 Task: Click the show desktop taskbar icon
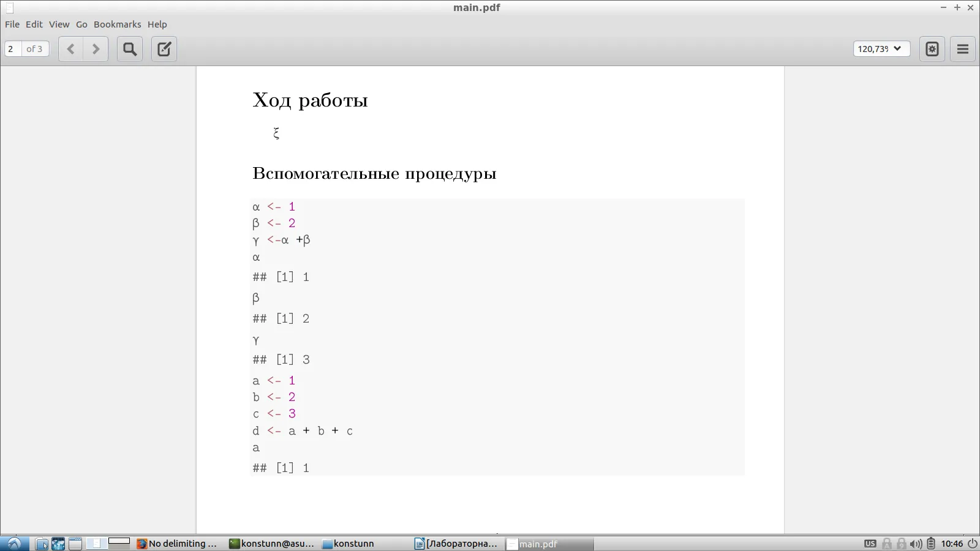coord(75,544)
